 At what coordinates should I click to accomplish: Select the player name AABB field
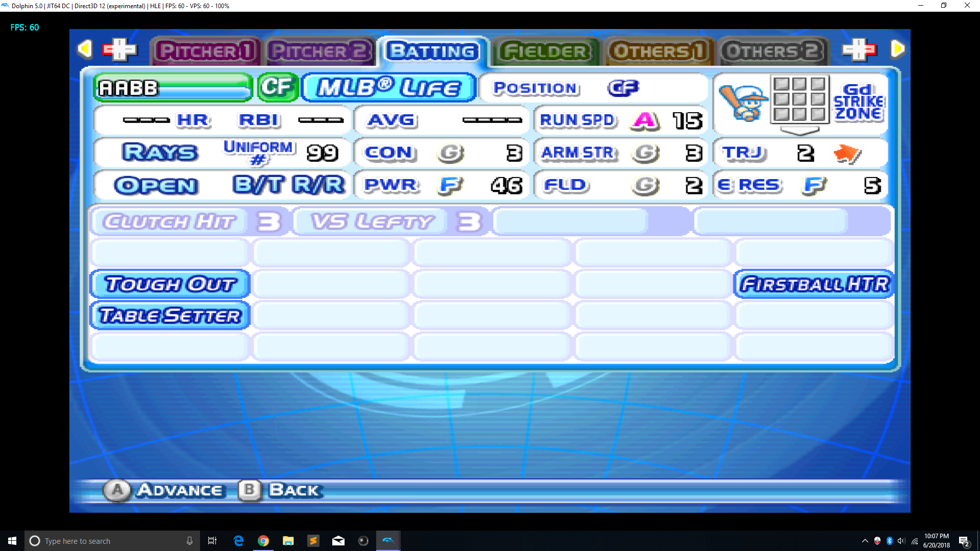point(173,88)
